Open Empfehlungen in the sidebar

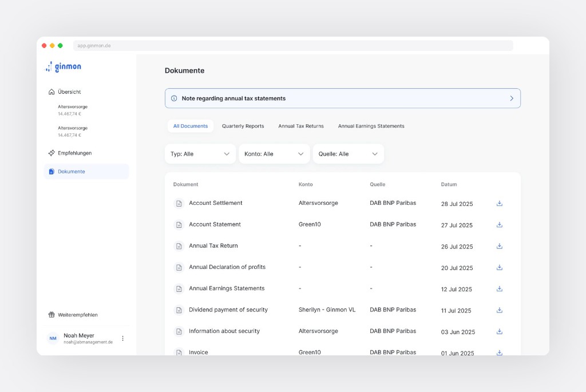coord(74,153)
